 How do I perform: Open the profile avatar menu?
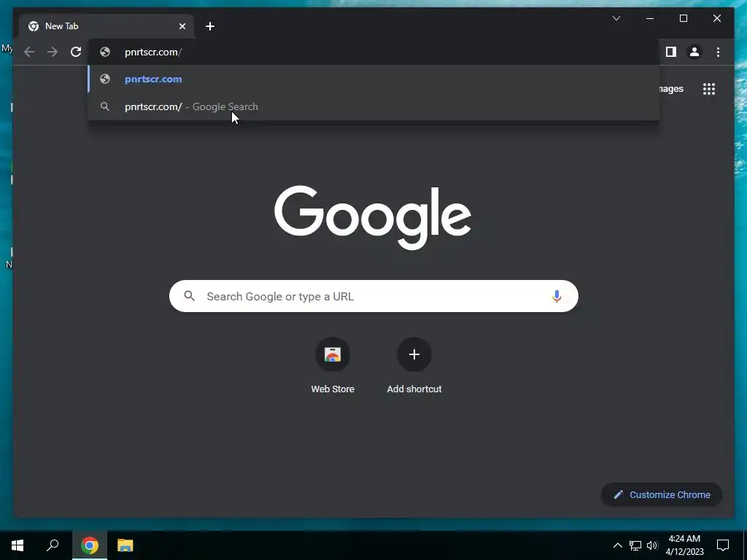[x=694, y=52]
